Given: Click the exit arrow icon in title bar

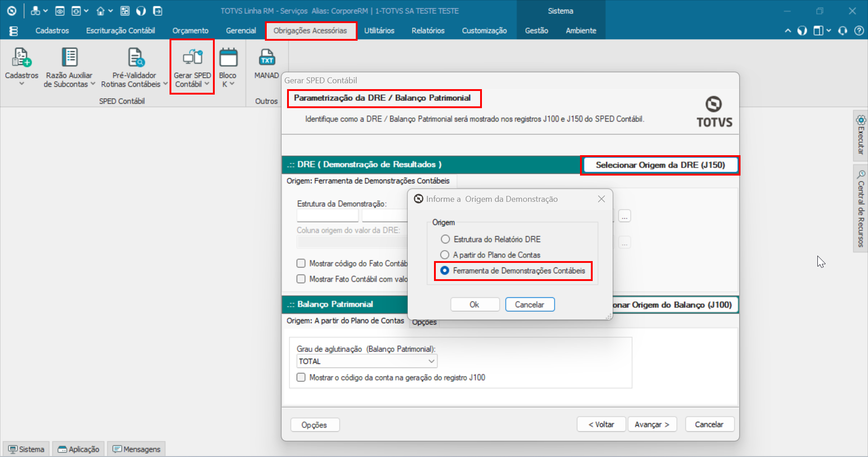Looking at the screenshot, I should [x=157, y=11].
